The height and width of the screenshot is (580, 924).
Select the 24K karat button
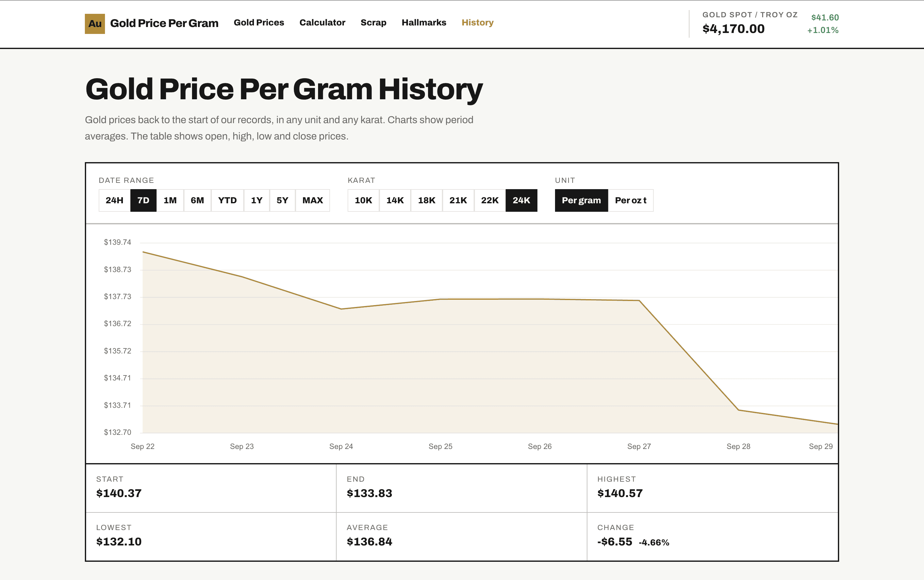click(521, 200)
